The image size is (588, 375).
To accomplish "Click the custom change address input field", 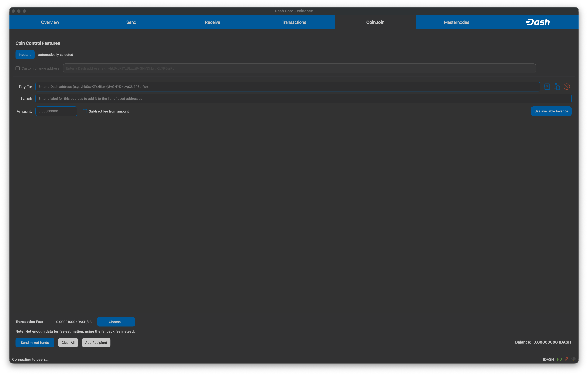I will (x=299, y=68).
